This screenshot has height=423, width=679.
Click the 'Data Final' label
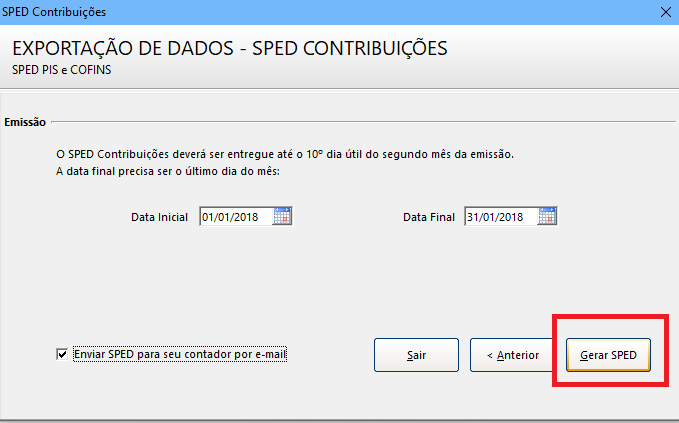[429, 217]
